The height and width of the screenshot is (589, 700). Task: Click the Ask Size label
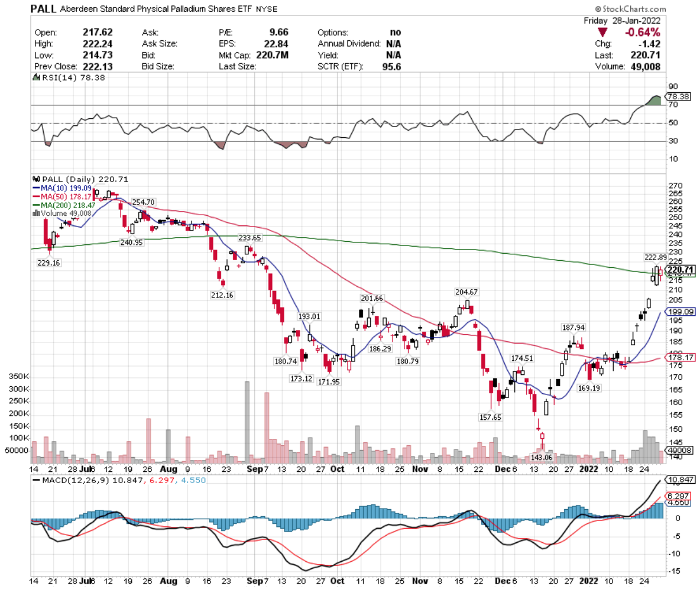[x=160, y=44]
